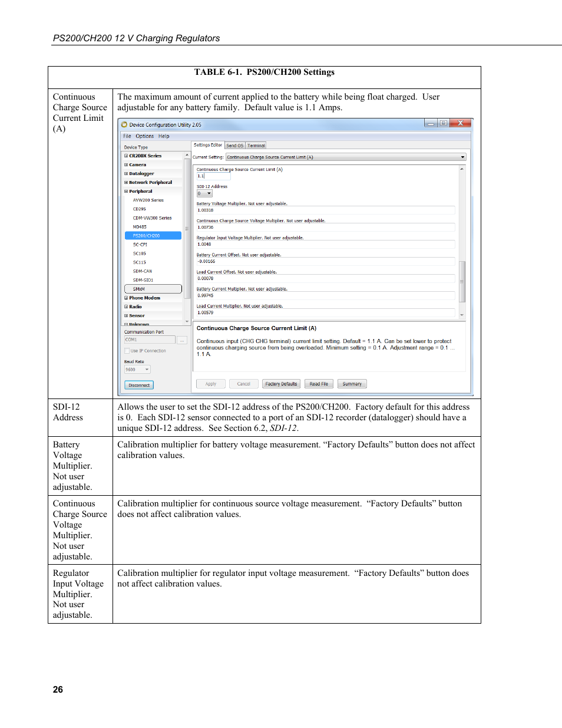Select the PS200/CH200 device
Screen dimensions: 562x728
[153, 236]
